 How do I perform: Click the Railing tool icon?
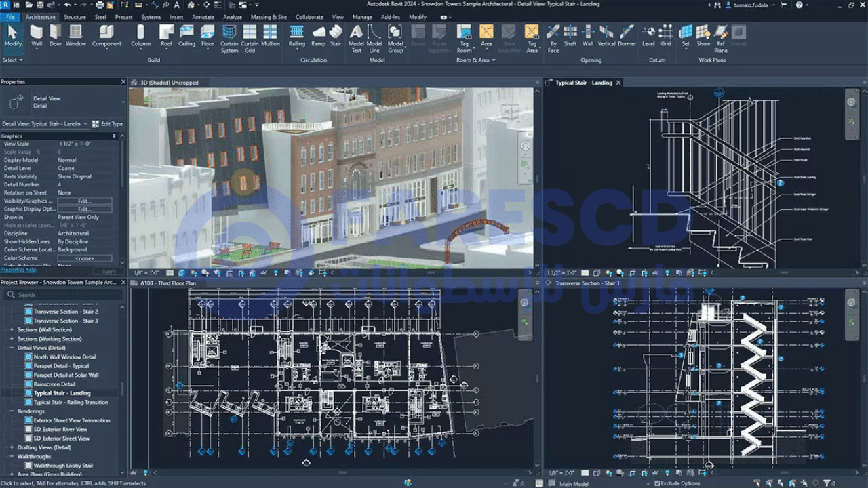coord(297,35)
